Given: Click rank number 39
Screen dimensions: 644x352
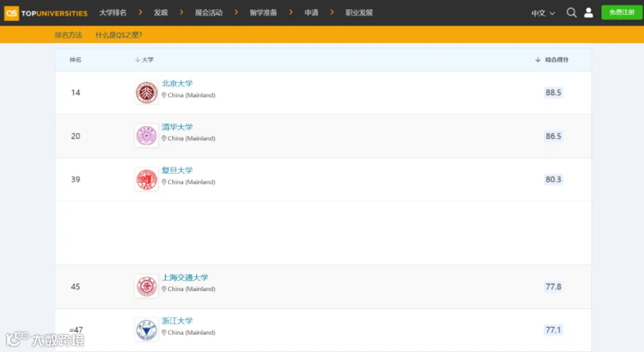Looking at the screenshot, I should click(x=76, y=180).
